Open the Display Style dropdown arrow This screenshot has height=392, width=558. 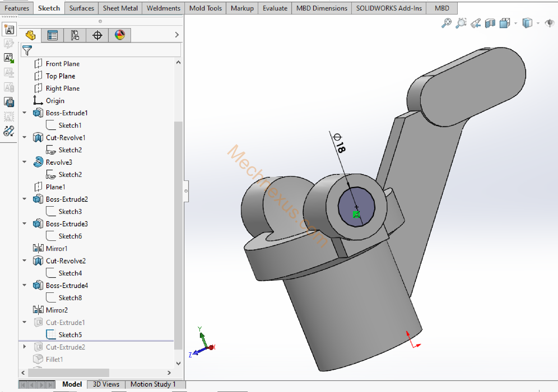pos(538,23)
